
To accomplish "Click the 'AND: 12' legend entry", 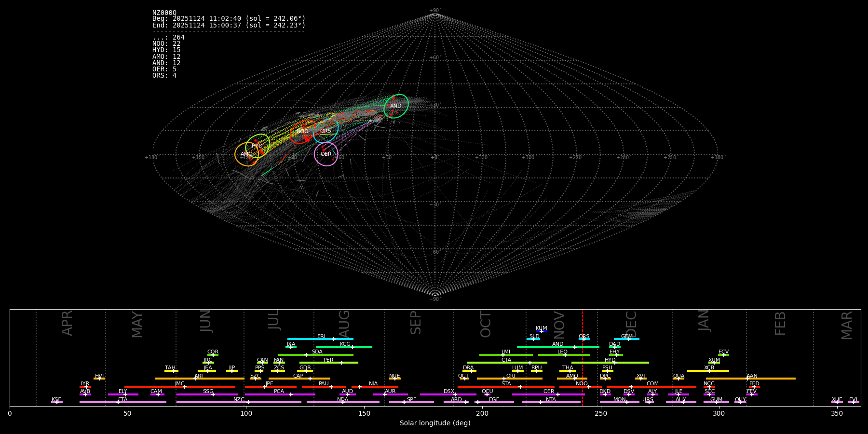I will point(166,63).
